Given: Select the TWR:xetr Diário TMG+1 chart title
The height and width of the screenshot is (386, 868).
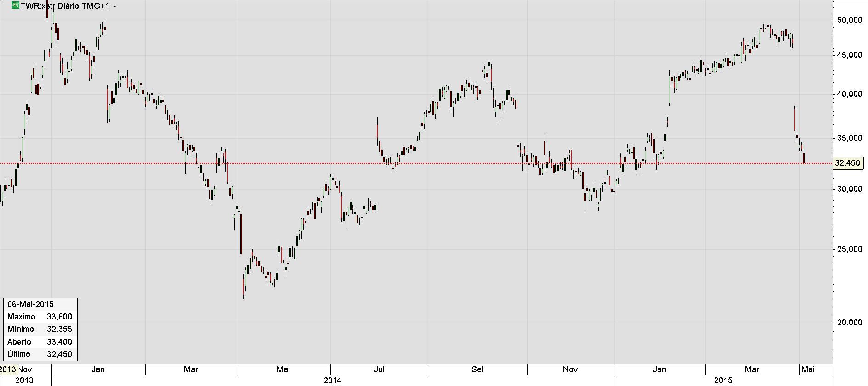Looking at the screenshot, I should click(65, 6).
